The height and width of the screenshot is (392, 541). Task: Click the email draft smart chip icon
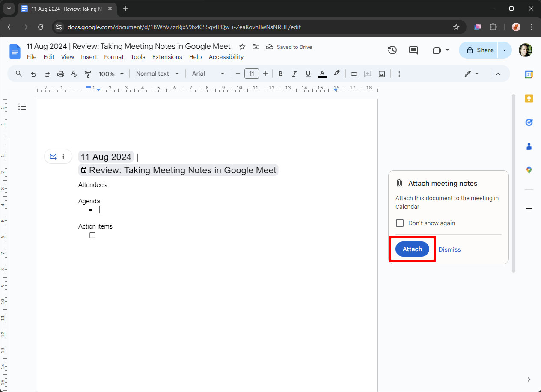click(x=53, y=156)
